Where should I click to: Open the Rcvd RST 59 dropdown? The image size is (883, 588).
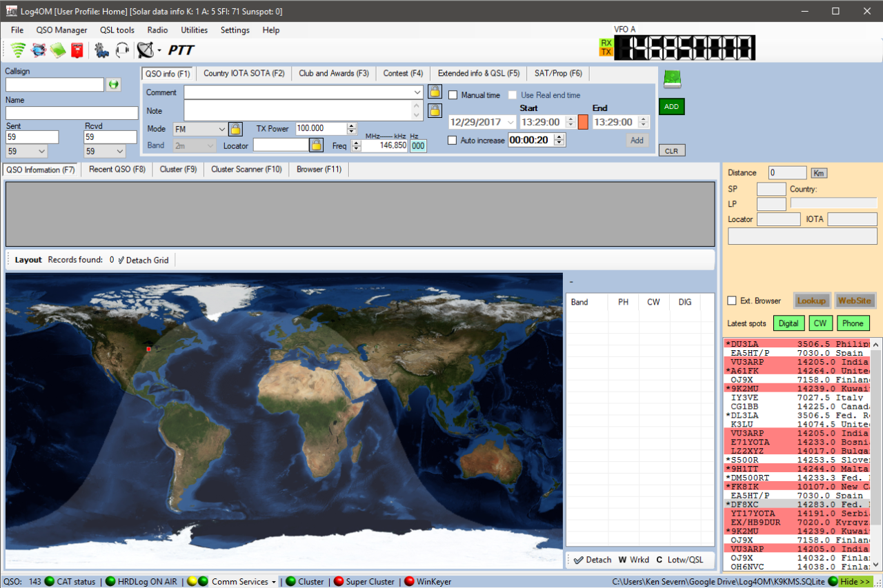120,151
